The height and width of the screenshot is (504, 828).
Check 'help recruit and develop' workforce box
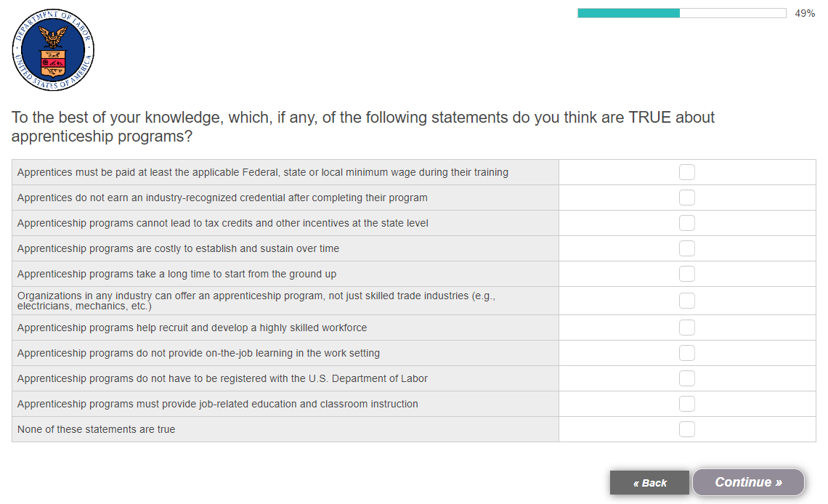tap(686, 328)
